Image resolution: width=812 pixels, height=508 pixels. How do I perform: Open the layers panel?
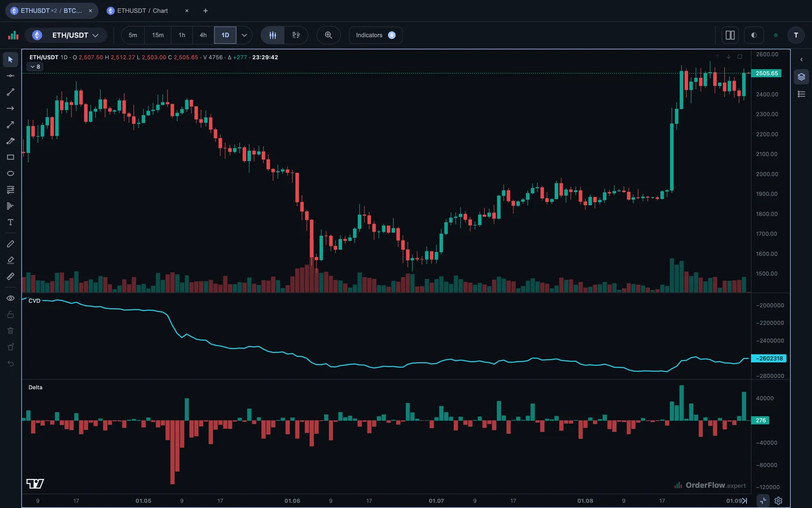click(801, 77)
